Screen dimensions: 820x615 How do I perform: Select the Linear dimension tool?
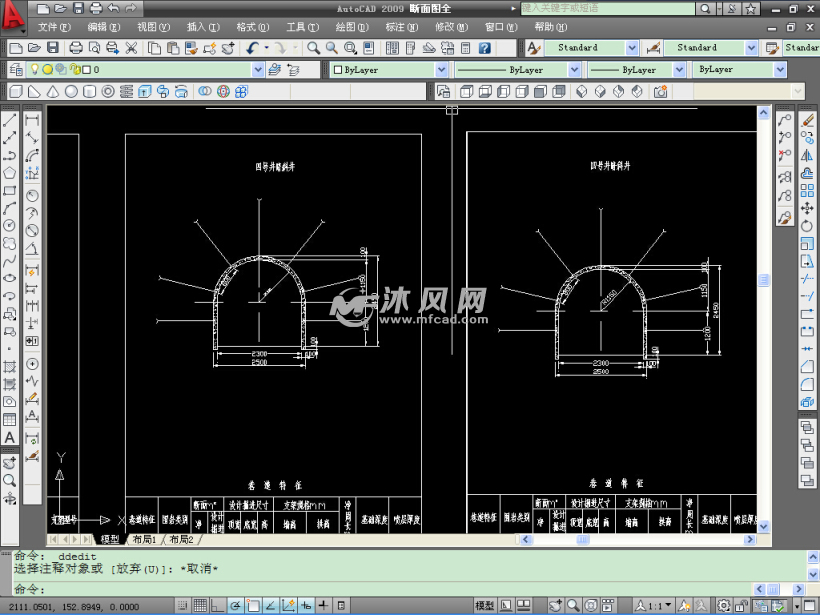pyautogui.click(x=32, y=120)
